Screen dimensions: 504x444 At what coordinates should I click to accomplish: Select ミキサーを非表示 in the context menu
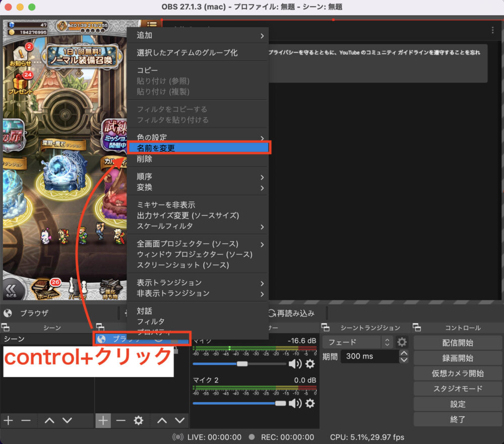point(198,205)
